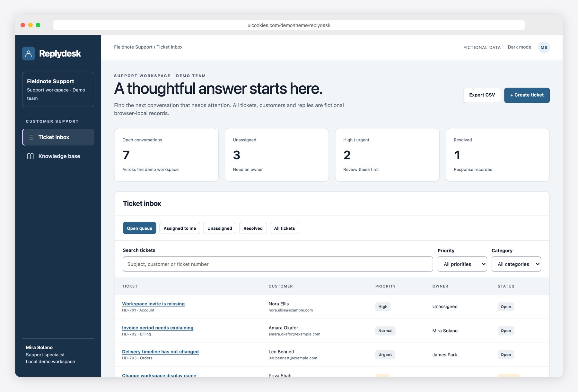The width and height of the screenshot is (578, 392).
Task: Open the MS user avatar
Action: (544, 47)
